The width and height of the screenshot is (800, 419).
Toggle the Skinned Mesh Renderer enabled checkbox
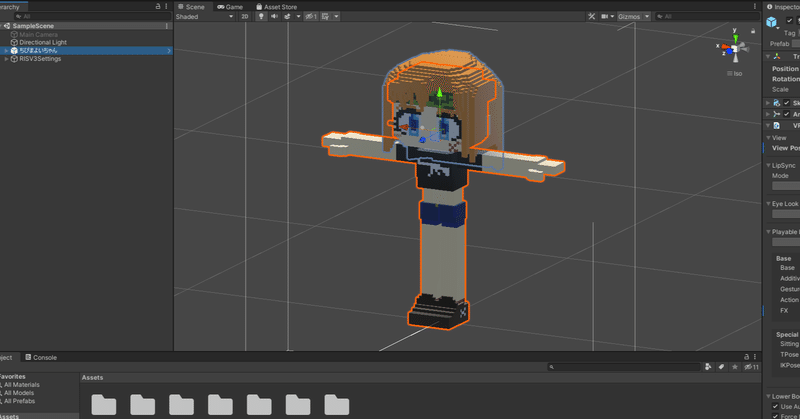pyautogui.click(x=787, y=103)
